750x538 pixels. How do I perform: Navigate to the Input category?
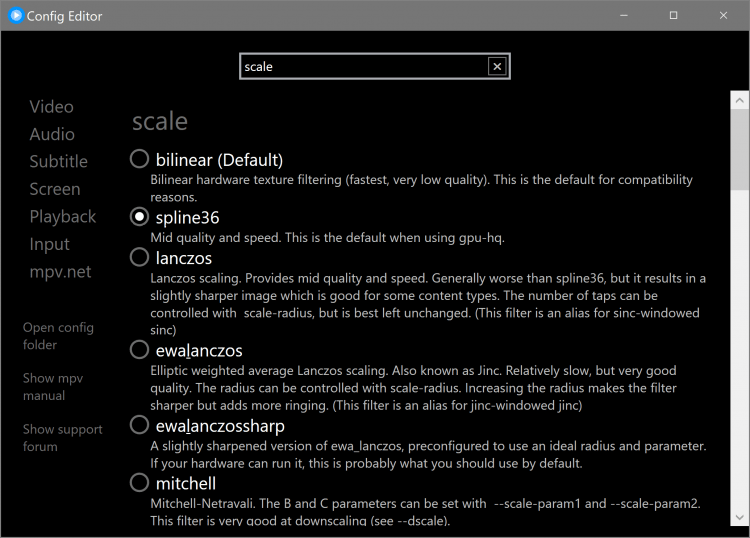point(49,244)
